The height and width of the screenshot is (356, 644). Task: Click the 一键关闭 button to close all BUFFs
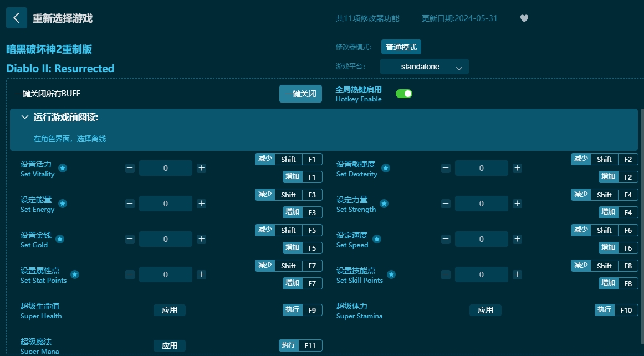(x=300, y=94)
